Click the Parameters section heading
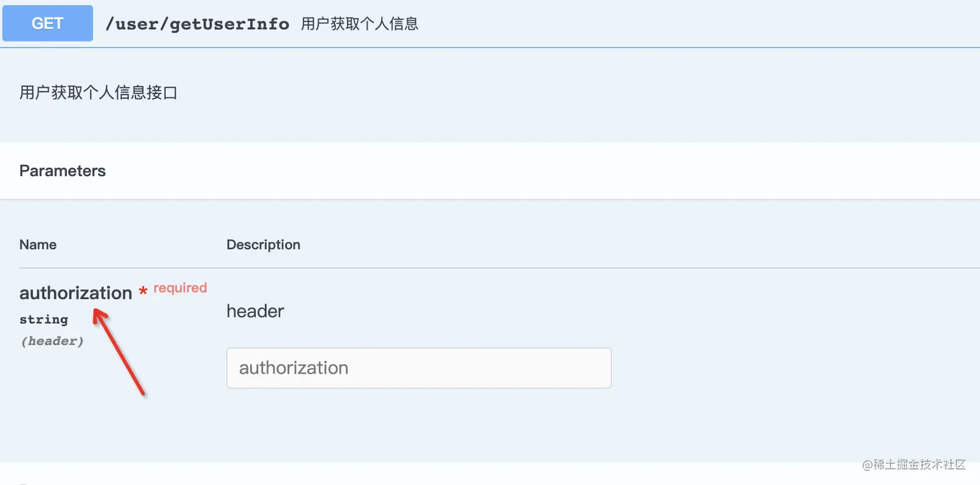The height and width of the screenshot is (485, 980). [62, 171]
